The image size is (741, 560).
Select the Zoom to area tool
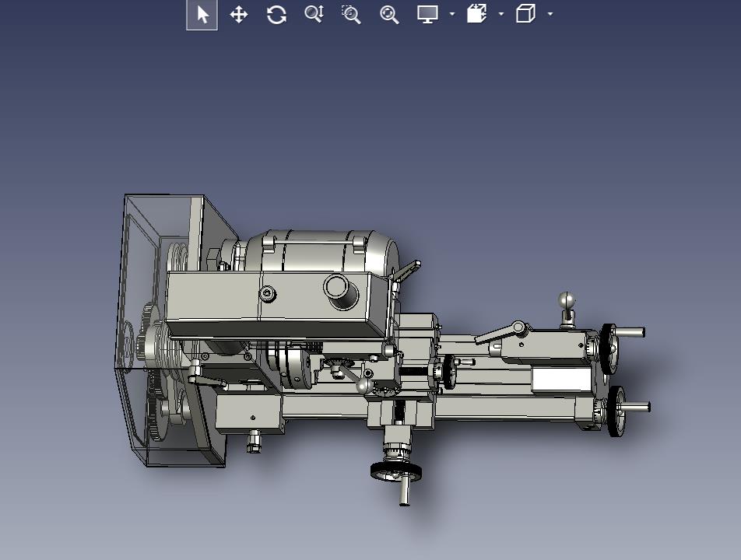click(x=351, y=15)
